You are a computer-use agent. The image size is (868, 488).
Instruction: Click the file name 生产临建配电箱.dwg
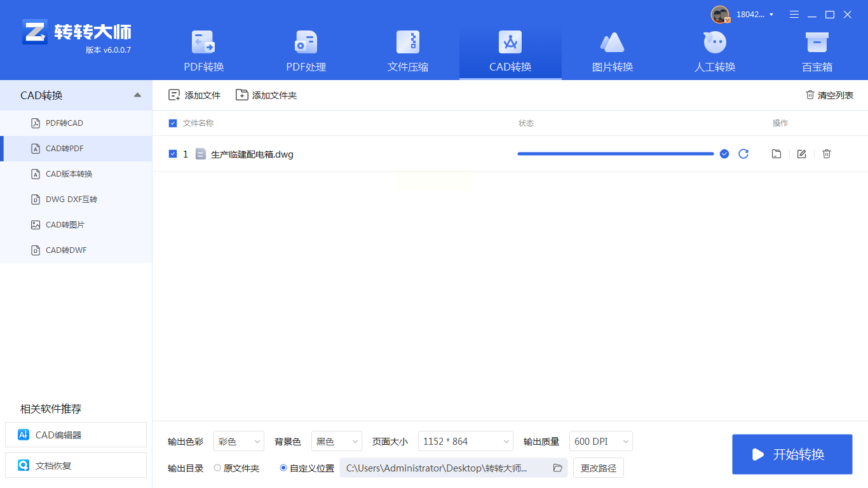[252, 154]
